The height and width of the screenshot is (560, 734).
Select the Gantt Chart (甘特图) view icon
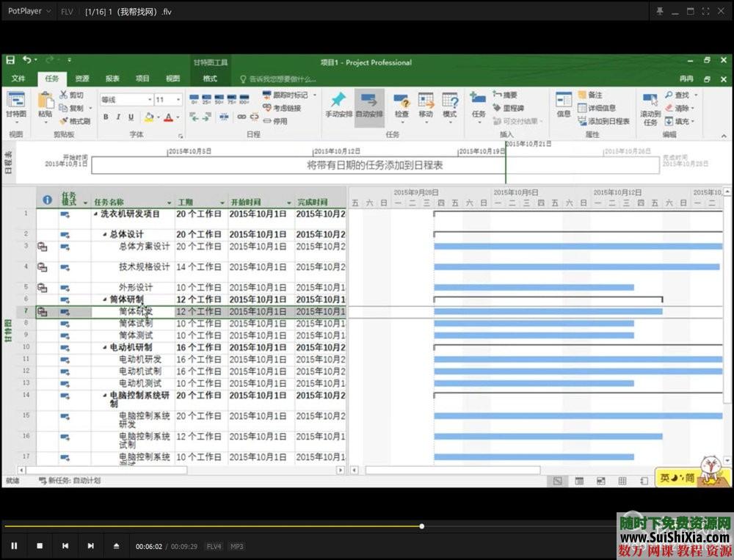click(16, 104)
